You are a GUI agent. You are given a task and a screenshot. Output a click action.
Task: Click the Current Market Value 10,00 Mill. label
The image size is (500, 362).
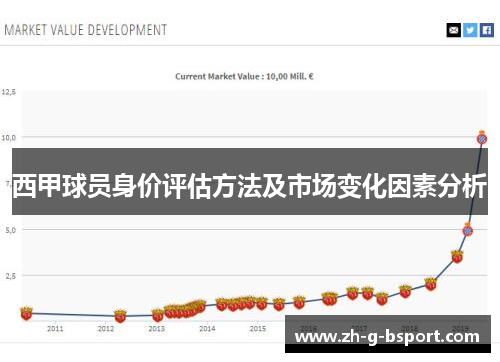(x=244, y=77)
